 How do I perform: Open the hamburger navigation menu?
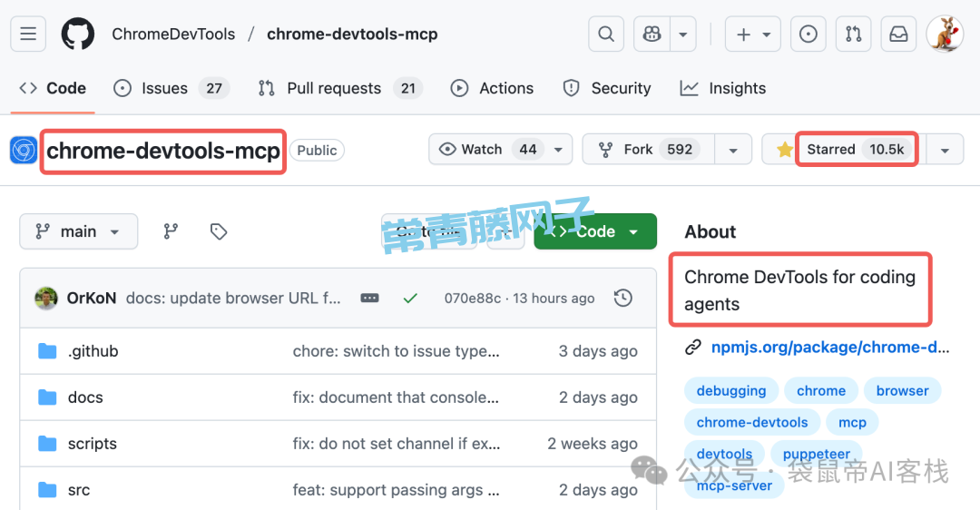[x=28, y=34]
